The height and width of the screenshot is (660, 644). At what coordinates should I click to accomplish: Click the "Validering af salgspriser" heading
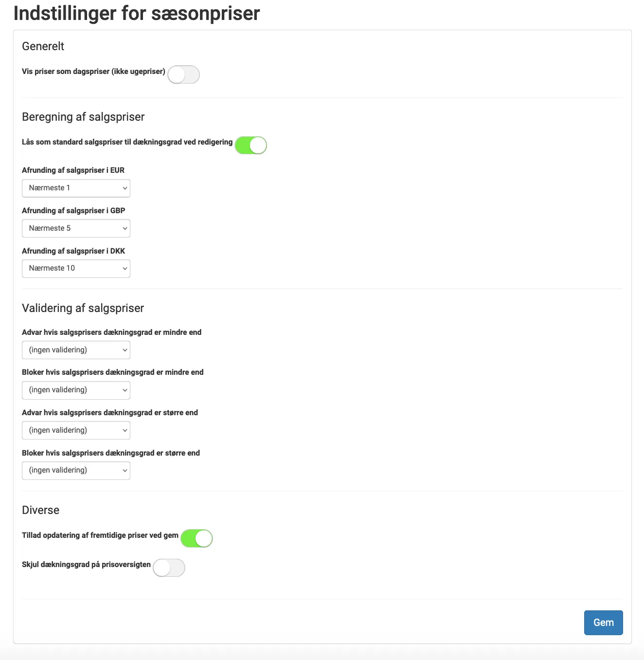[82, 308]
